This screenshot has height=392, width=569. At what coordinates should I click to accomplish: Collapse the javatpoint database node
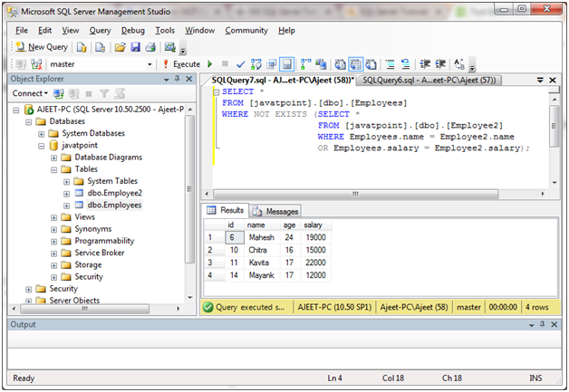coord(42,146)
